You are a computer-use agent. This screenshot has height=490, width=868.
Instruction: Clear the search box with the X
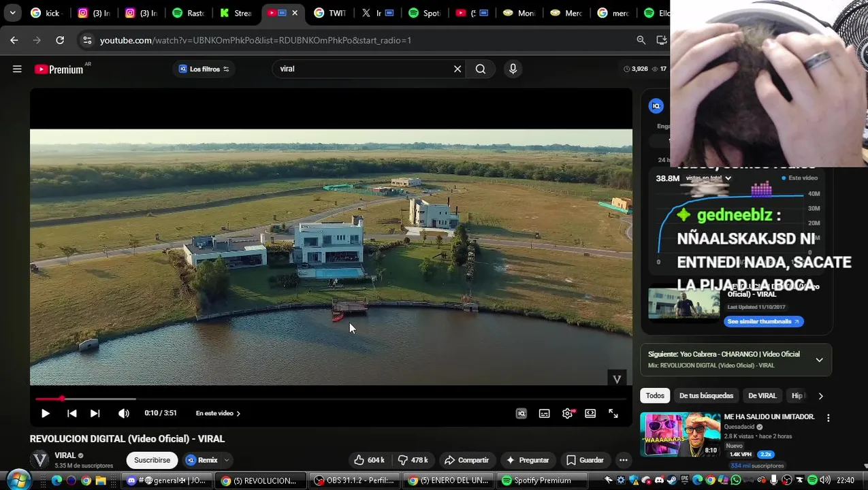point(457,69)
